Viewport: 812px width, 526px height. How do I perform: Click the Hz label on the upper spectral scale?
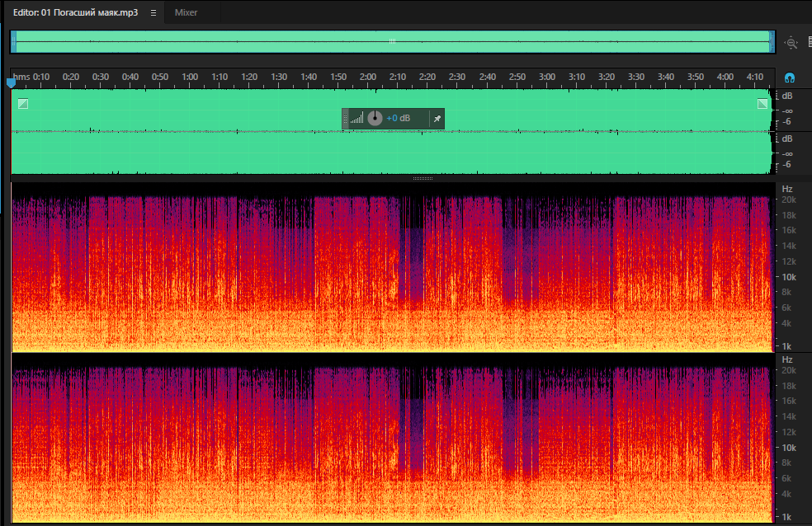(x=787, y=189)
